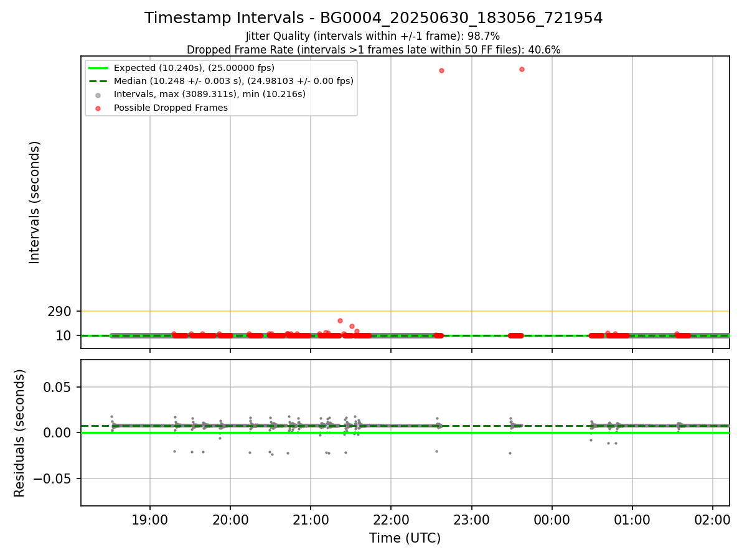The width and height of the screenshot is (747, 560).
Task: Click the 23:00 time tick label
Action: 471,519
